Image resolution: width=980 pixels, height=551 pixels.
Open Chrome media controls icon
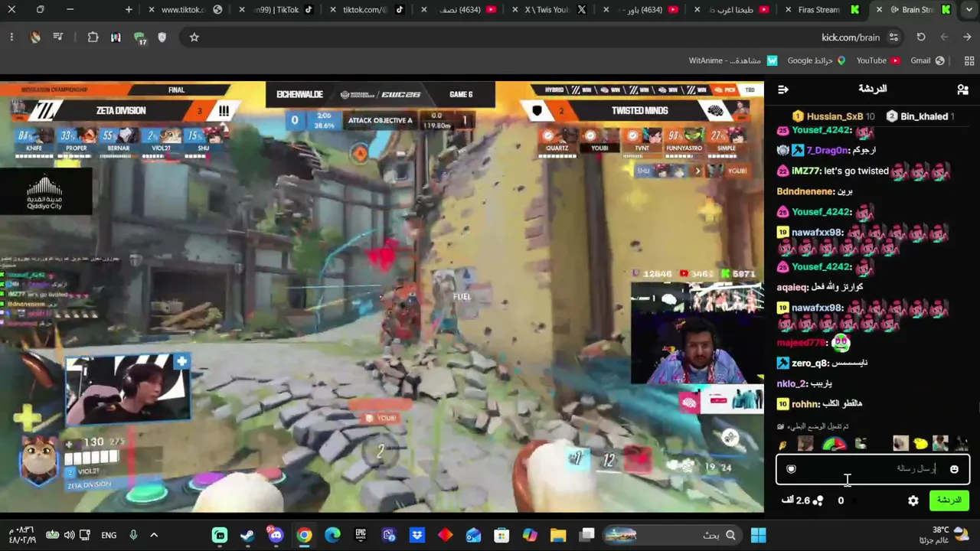pyautogui.click(x=57, y=37)
